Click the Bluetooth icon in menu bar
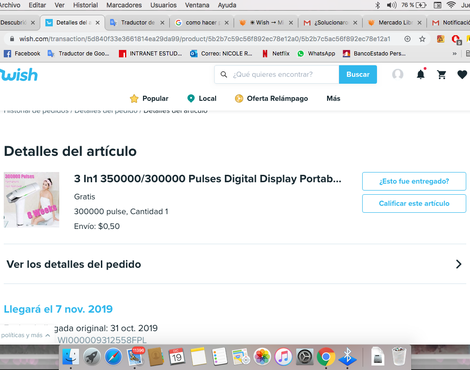 [378, 5]
